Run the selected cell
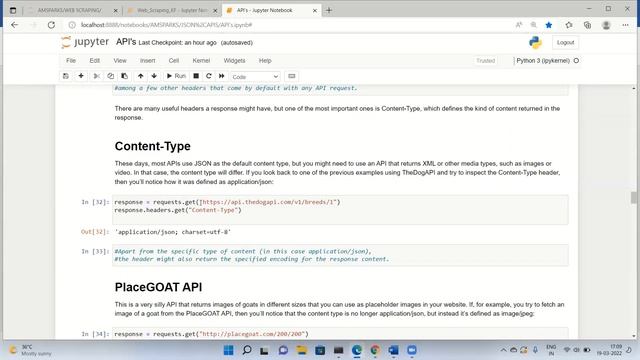This screenshot has width=640, height=360. coord(176,76)
